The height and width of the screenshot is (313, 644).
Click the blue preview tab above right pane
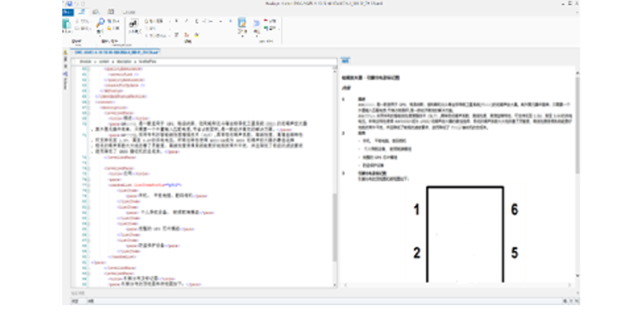point(343,60)
